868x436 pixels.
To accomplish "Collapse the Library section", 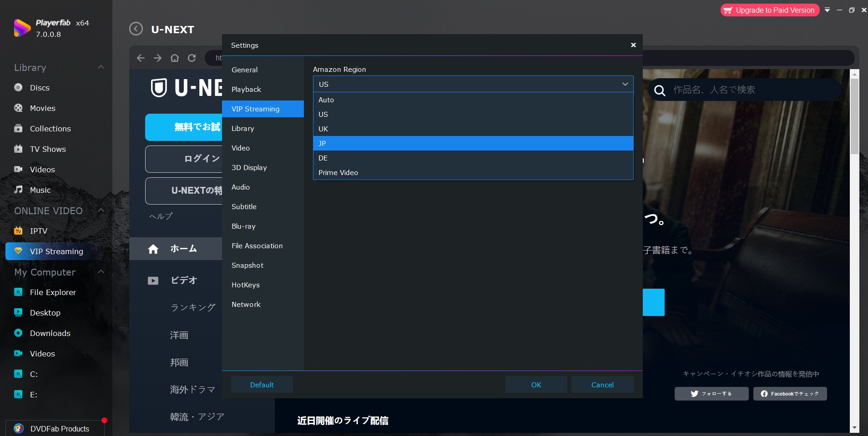I will [x=101, y=67].
